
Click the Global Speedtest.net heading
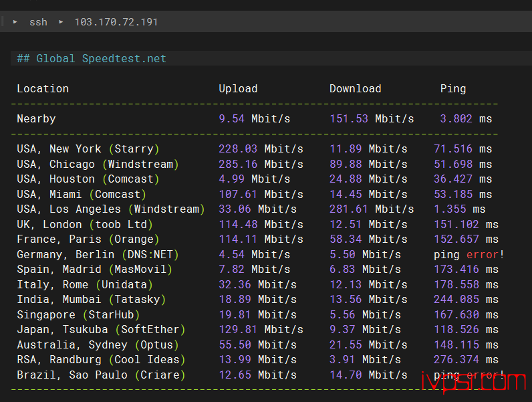[x=92, y=58]
